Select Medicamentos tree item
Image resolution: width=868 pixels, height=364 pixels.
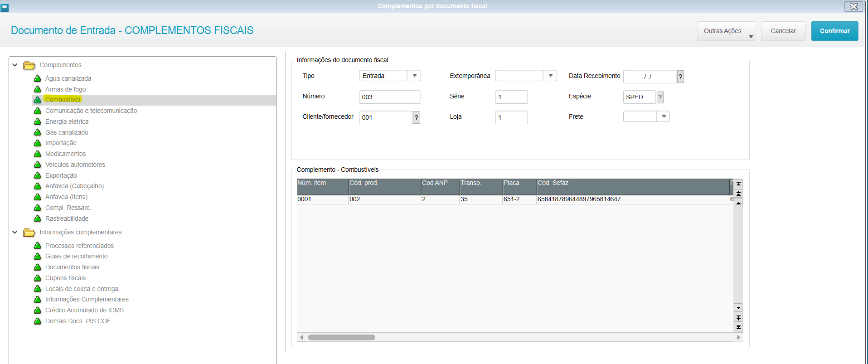[65, 154]
